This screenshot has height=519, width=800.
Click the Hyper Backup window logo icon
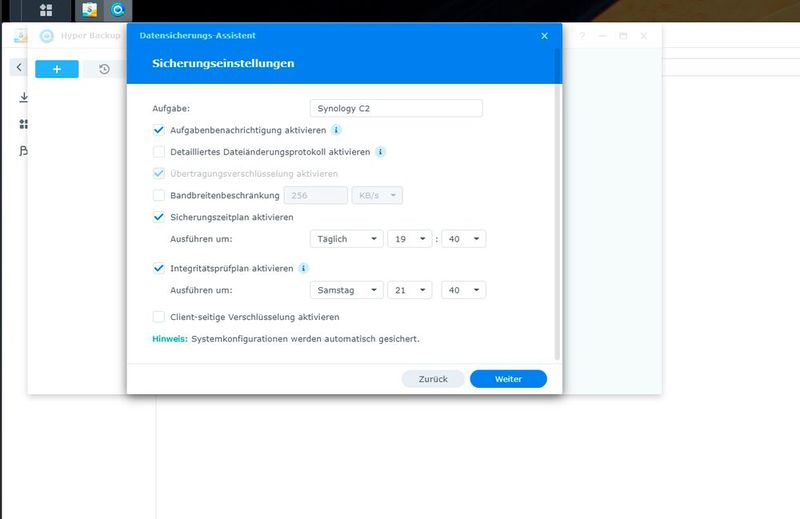[46, 36]
